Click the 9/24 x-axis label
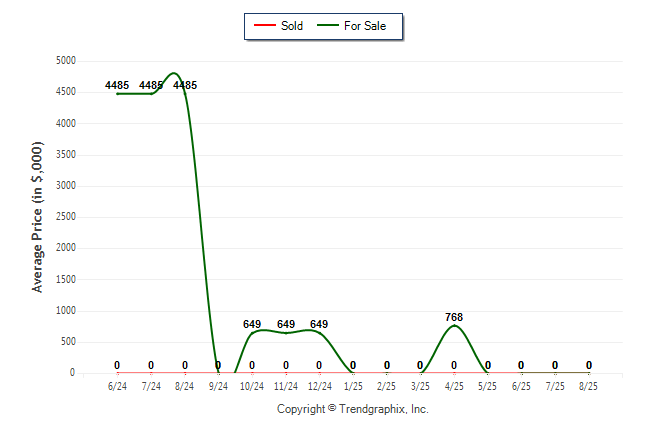 tap(218, 386)
